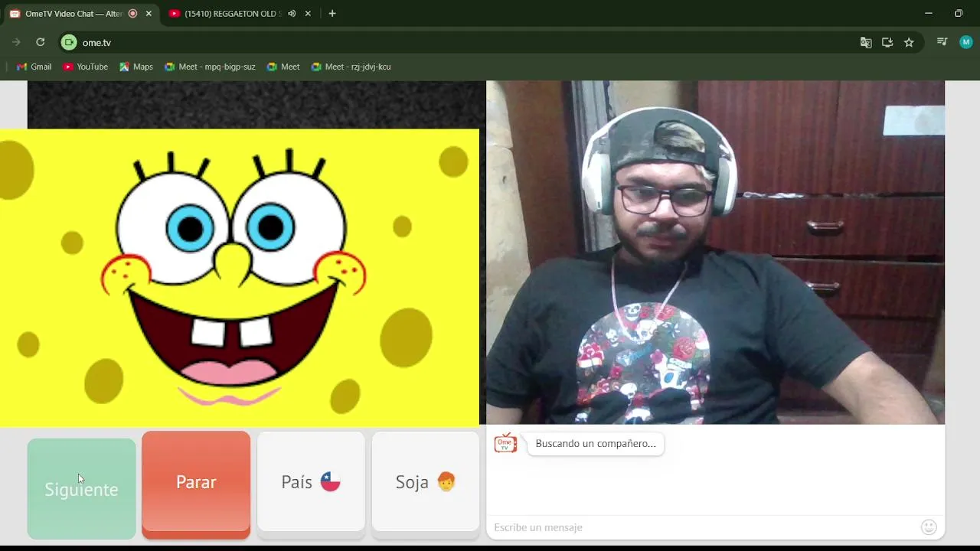Go forward with the browser arrow
This screenshot has width=980, height=551.
click(16, 42)
